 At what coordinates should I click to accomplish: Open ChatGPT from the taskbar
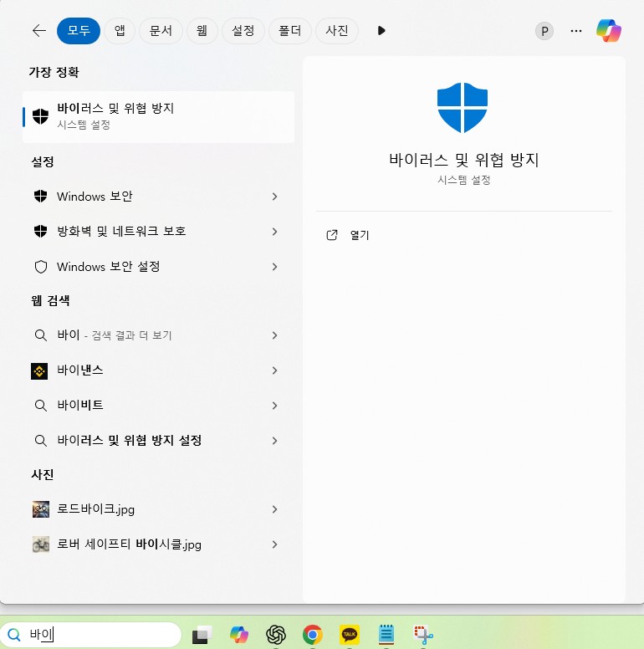point(276,635)
